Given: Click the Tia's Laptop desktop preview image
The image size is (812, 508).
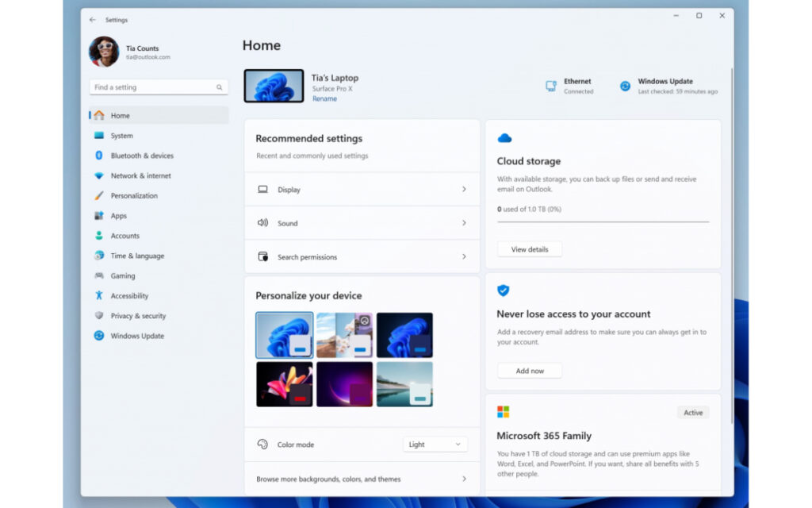Looking at the screenshot, I should 274,86.
